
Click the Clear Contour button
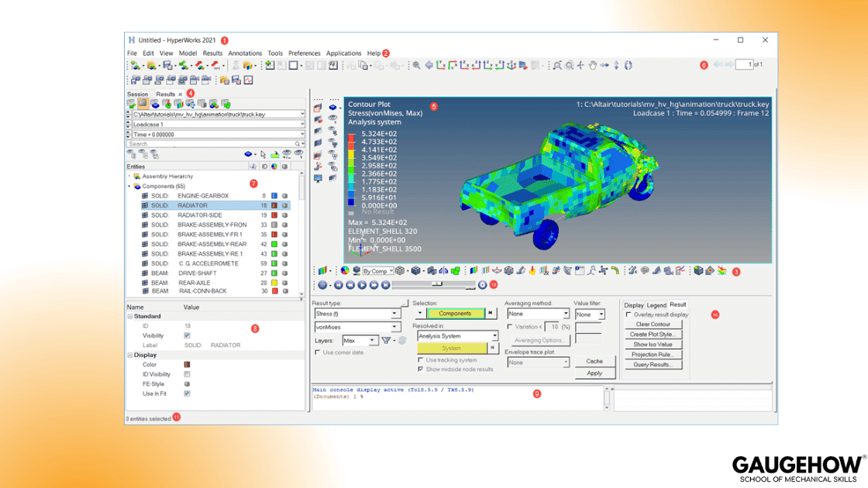coord(653,325)
